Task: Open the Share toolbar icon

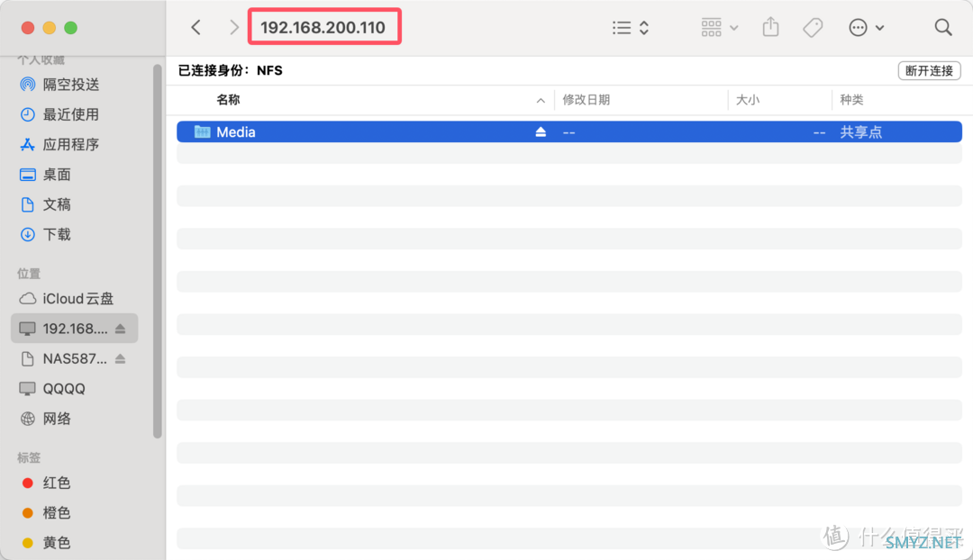Action: tap(770, 27)
